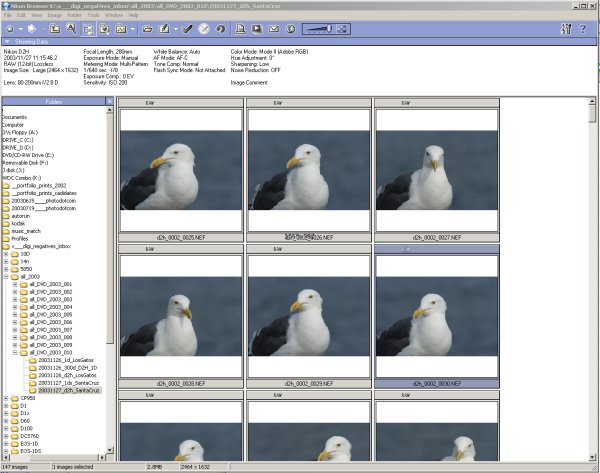Click the up-one-folder toolbar icon
600x473 pixels.
54,29
